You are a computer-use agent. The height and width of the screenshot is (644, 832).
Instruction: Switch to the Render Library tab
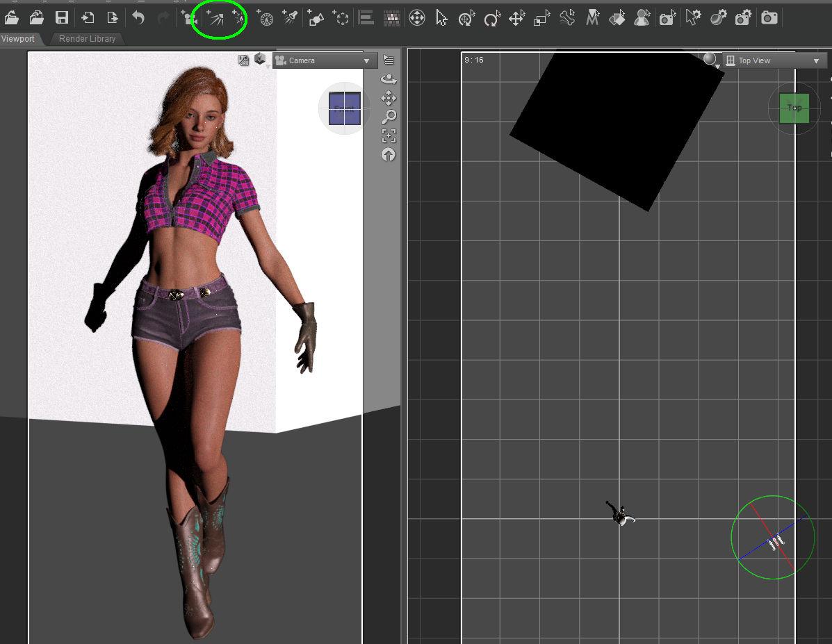(x=87, y=39)
